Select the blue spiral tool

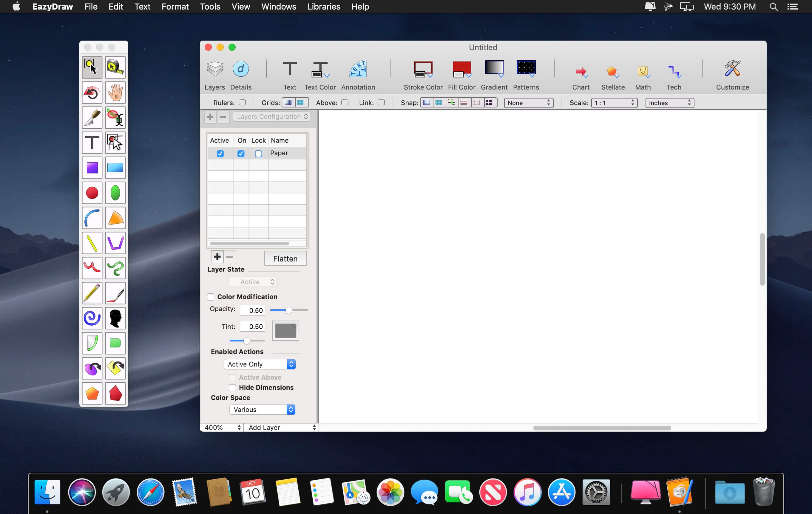point(92,318)
